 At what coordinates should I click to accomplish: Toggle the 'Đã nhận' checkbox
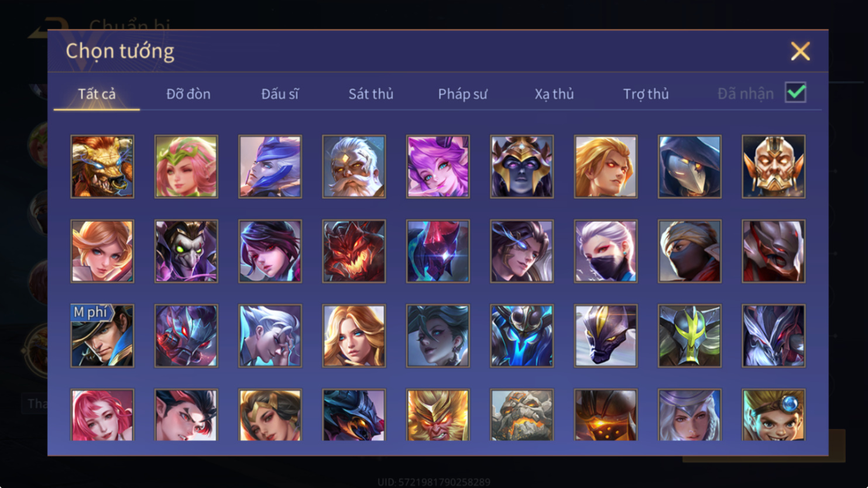point(795,92)
